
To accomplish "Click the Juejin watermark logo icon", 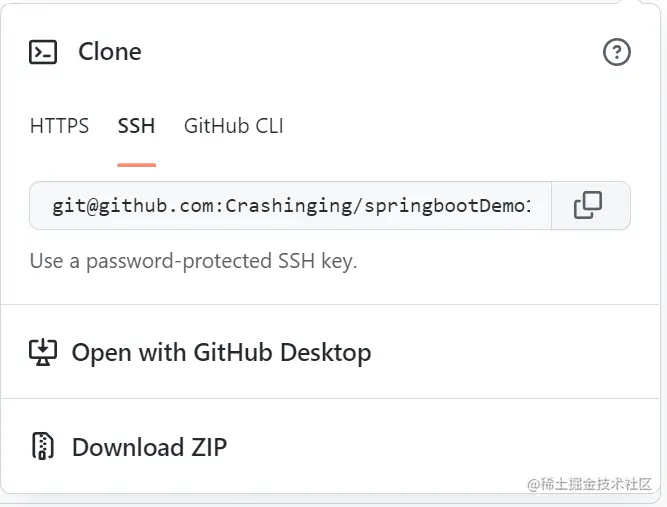I will point(533,484).
